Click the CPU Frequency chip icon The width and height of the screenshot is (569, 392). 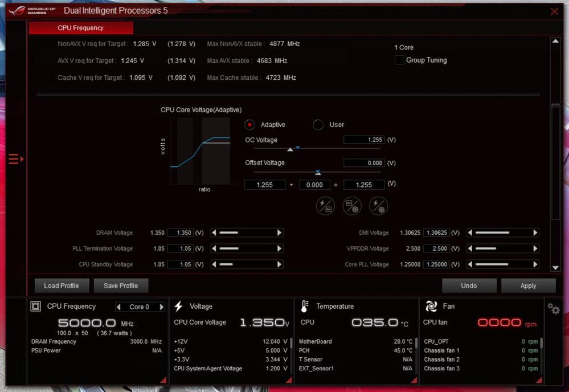35,307
